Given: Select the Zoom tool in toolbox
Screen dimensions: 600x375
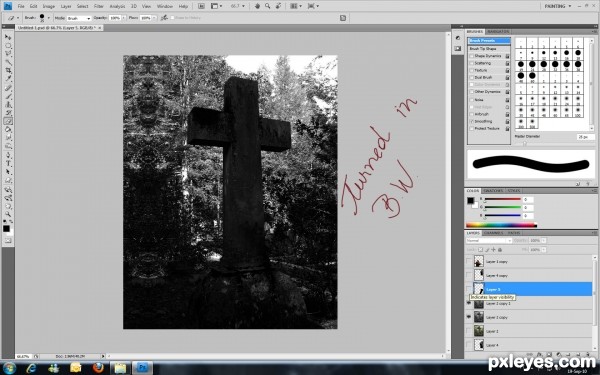Looking at the screenshot, I should click(x=8, y=214).
